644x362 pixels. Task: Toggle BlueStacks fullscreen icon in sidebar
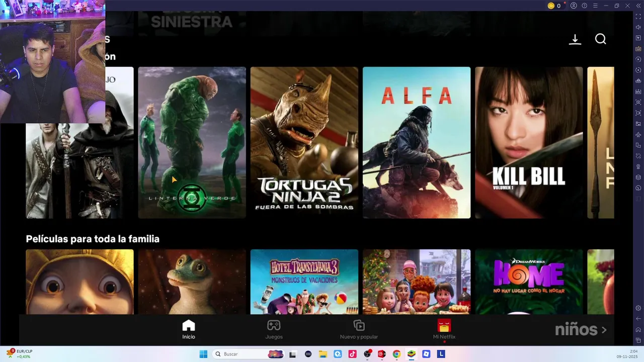(638, 17)
